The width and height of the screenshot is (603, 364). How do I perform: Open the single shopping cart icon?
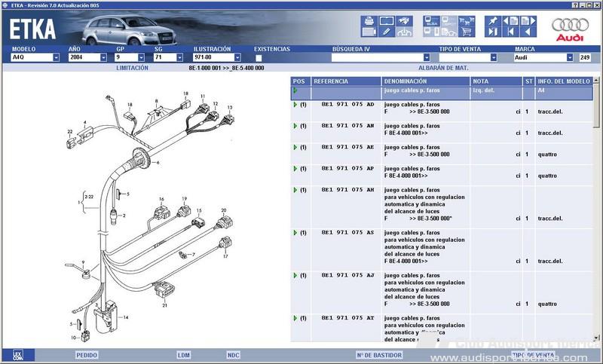pyautogui.click(x=467, y=32)
